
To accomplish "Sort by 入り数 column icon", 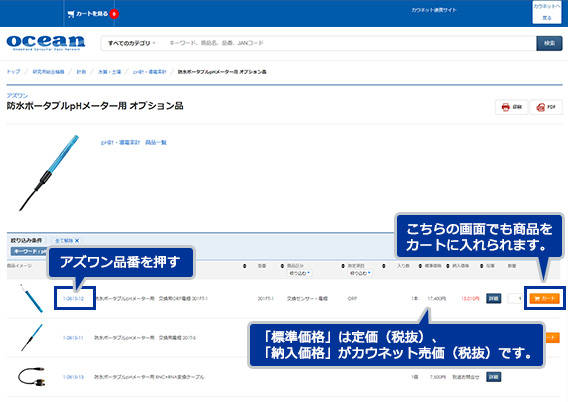I will (384, 266).
